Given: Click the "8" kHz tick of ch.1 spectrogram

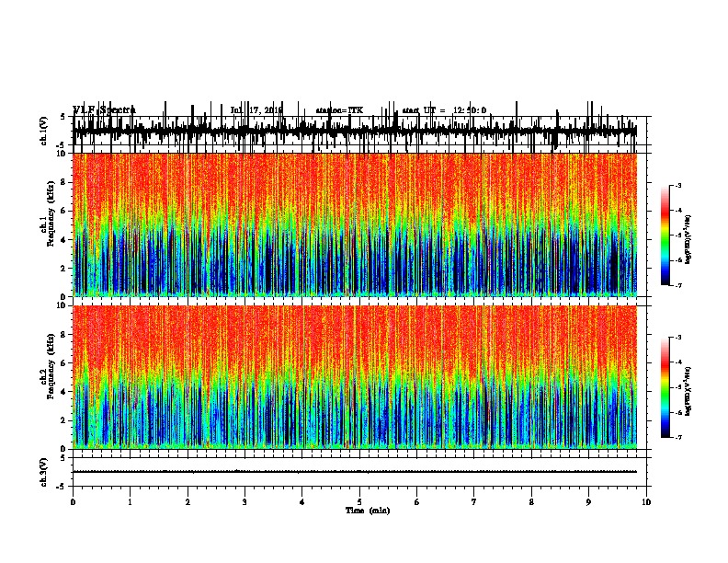Looking at the screenshot, I should pyautogui.click(x=65, y=182).
